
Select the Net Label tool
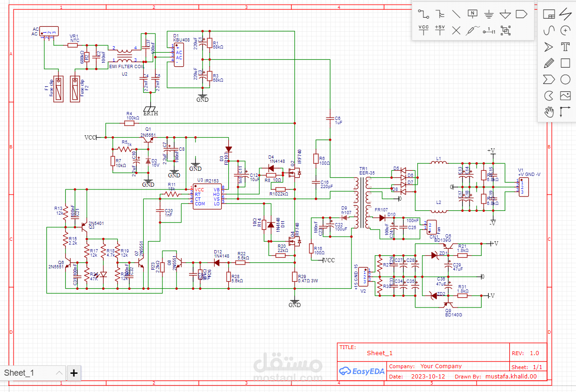(x=473, y=14)
